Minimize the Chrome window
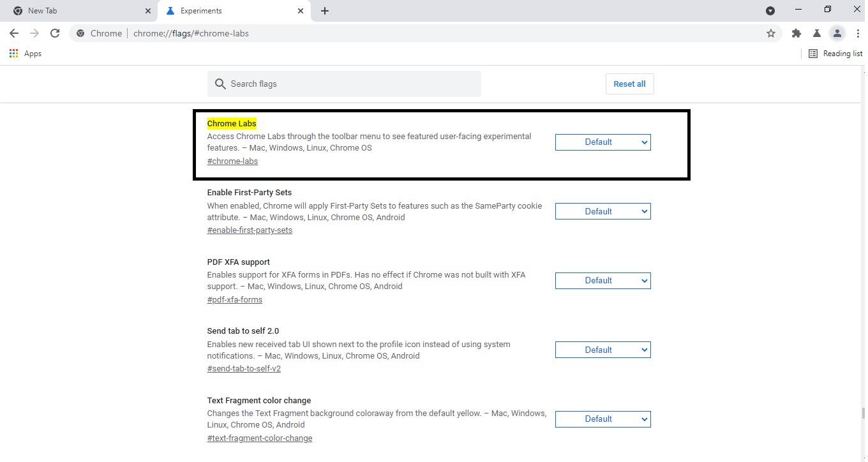Screen dimensions: 868x462 coord(798,10)
